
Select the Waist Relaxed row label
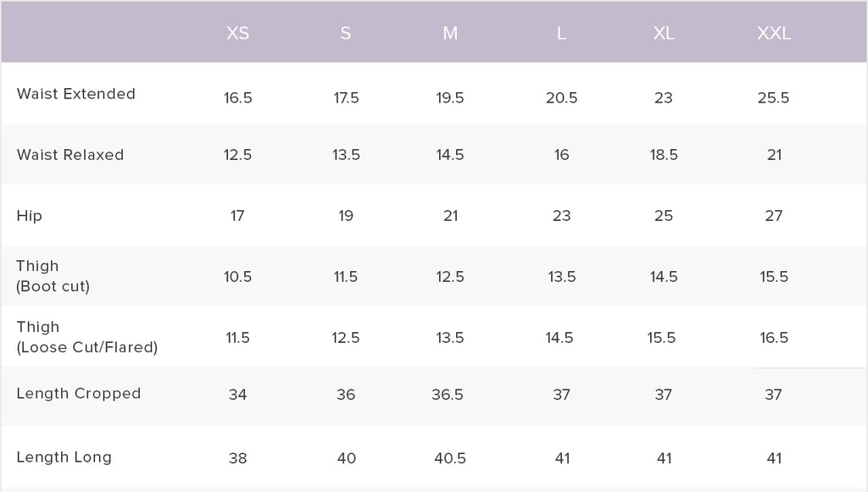70,155
